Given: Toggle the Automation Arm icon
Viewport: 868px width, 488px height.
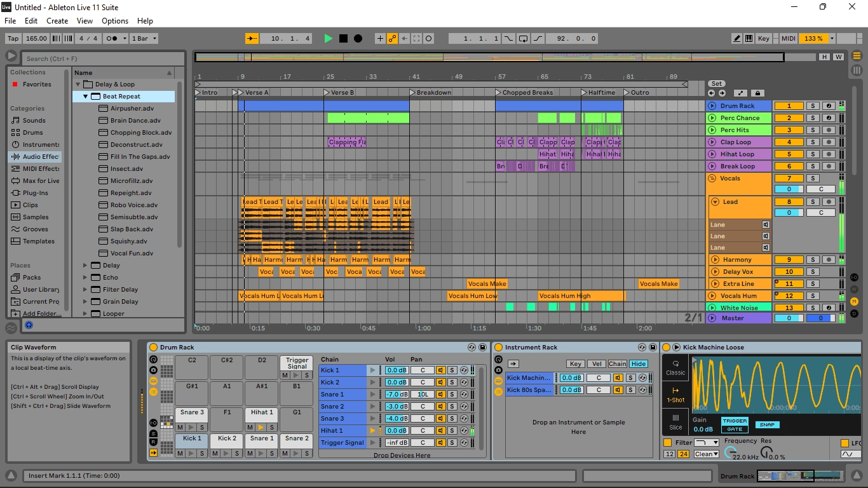Looking at the screenshot, I should (x=392, y=39).
